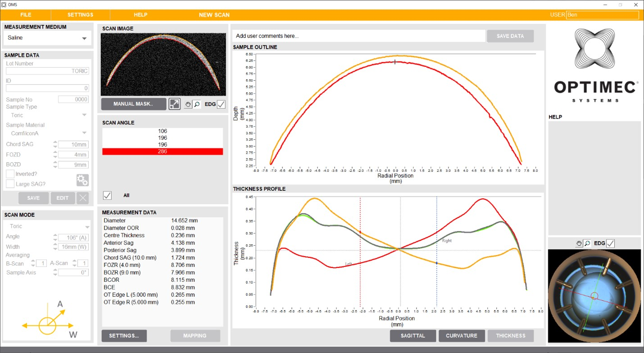Activate the magnifier zoom tool for scan image

click(x=197, y=104)
